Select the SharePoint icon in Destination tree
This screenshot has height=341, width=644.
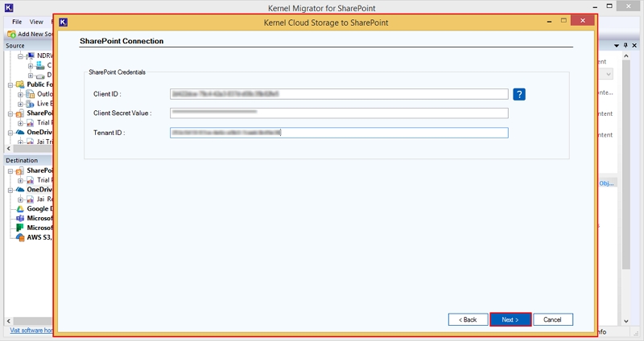click(19, 170)
